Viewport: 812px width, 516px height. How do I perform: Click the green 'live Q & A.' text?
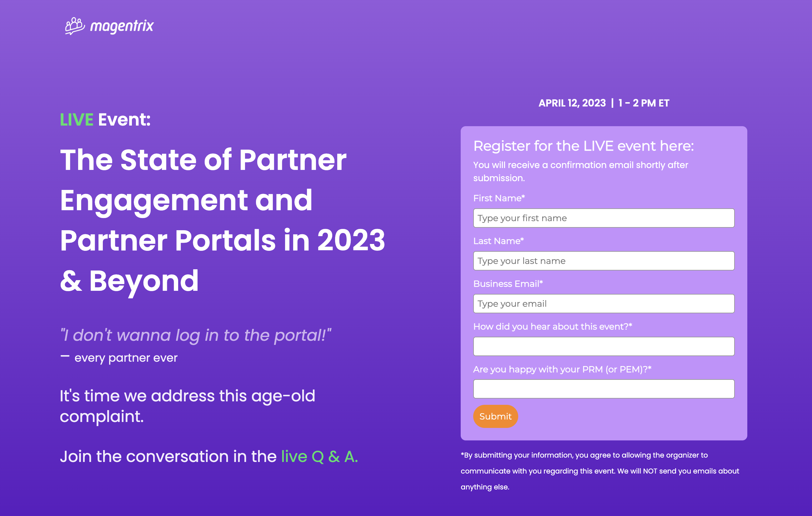coord(319,457)
